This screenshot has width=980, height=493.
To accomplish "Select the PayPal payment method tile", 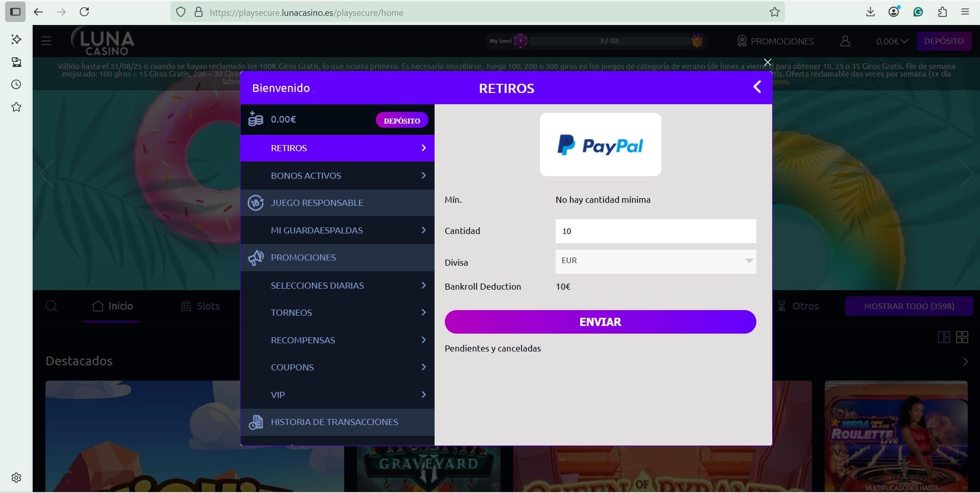I will pyautogui.click(x=600, y=145).
